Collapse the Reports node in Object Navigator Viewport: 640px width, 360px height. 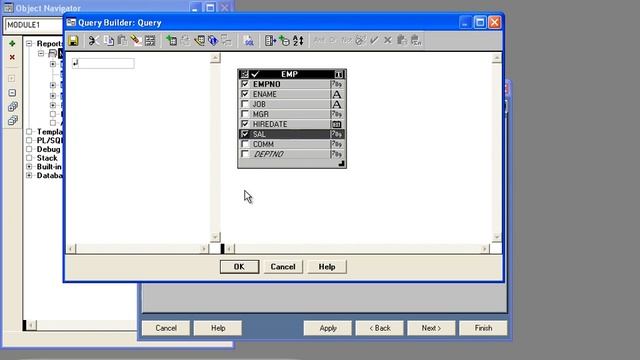click(x=29, y=43)
